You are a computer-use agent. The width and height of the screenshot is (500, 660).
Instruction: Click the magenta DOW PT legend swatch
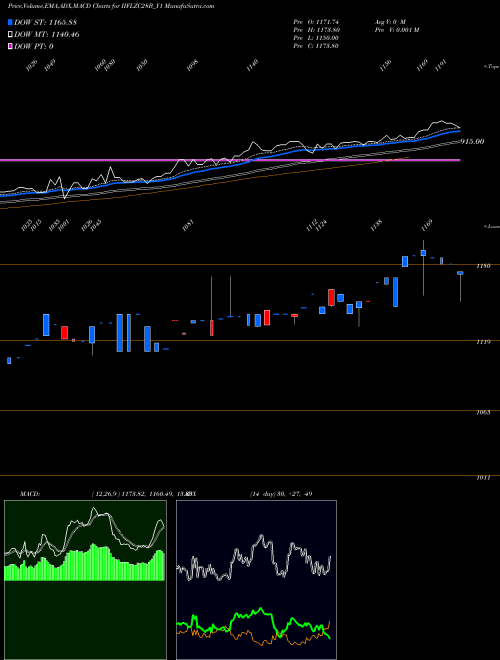[11, 46]
